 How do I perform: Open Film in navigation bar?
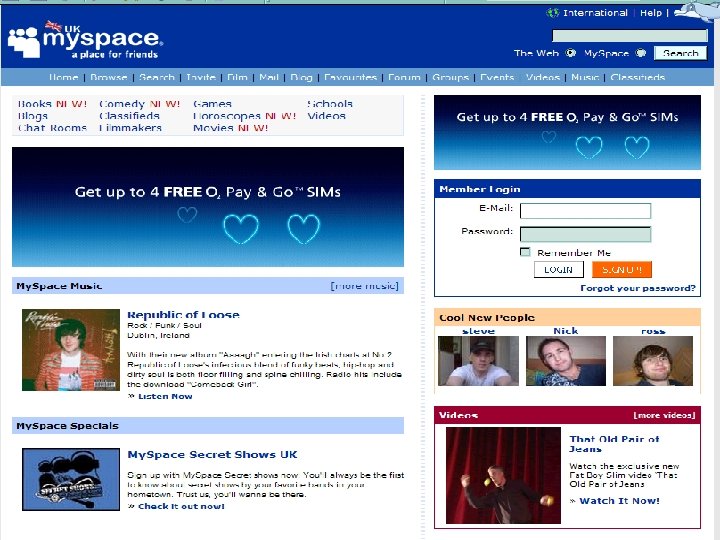pos(237,77)
